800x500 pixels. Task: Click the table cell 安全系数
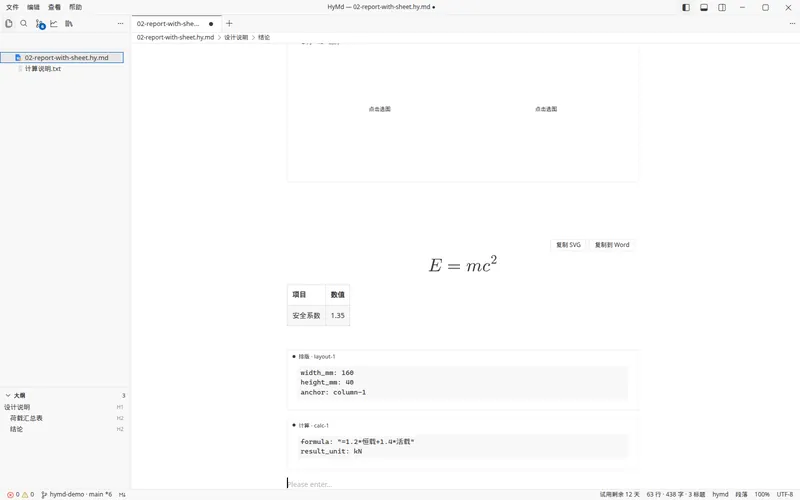pos(306,316)
